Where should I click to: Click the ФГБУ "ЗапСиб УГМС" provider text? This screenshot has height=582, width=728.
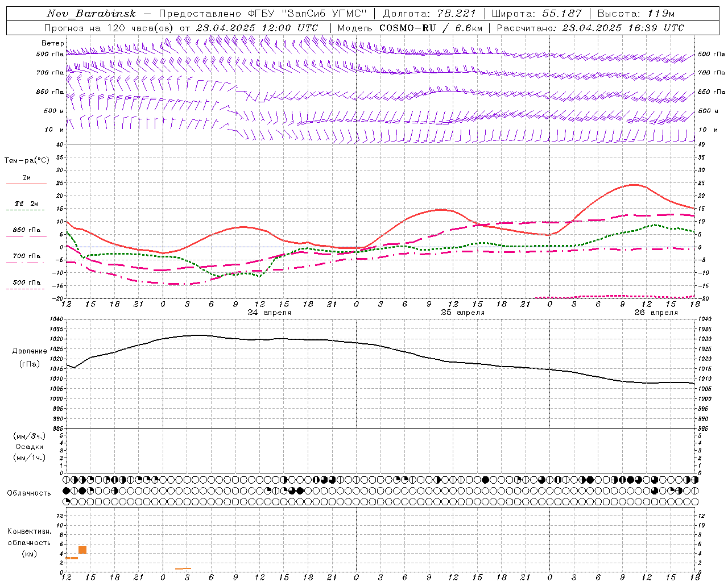point(308,14)
